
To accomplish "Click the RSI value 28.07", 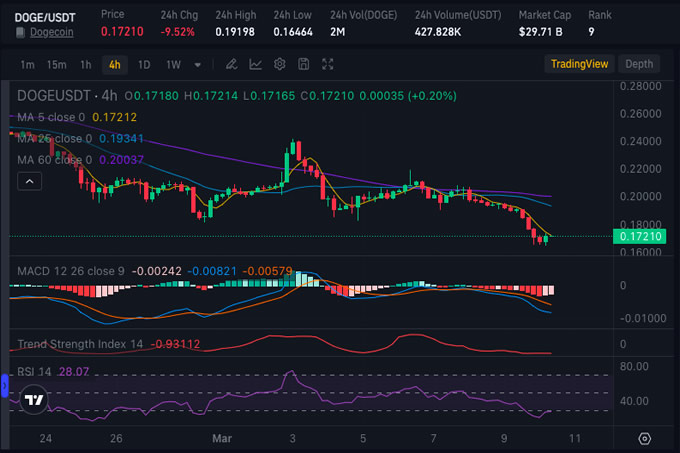I will (x=74, y=372).
